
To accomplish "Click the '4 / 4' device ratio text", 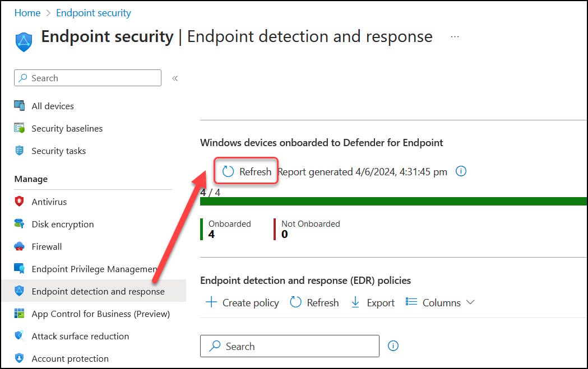I will 210,193.
